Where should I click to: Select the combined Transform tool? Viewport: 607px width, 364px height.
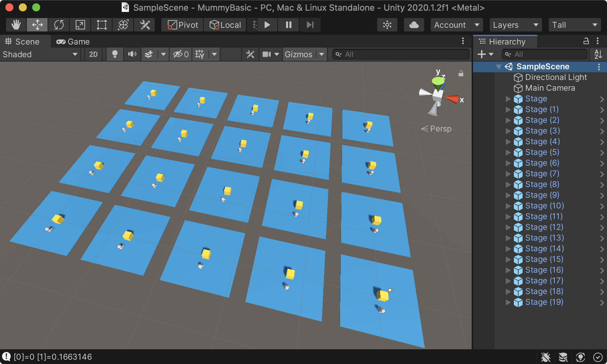click(x=123, y=25)
